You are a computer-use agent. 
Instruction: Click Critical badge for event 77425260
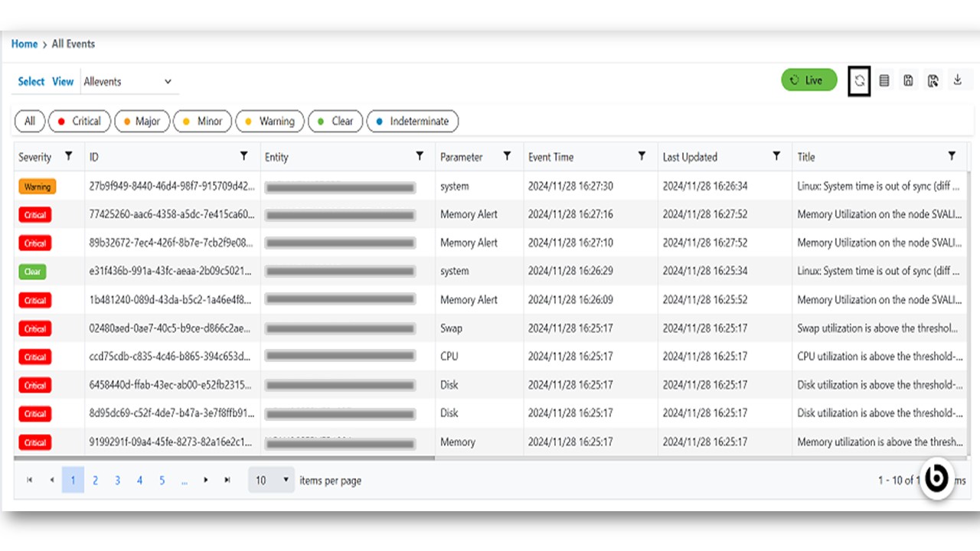(x=35, y=215)
